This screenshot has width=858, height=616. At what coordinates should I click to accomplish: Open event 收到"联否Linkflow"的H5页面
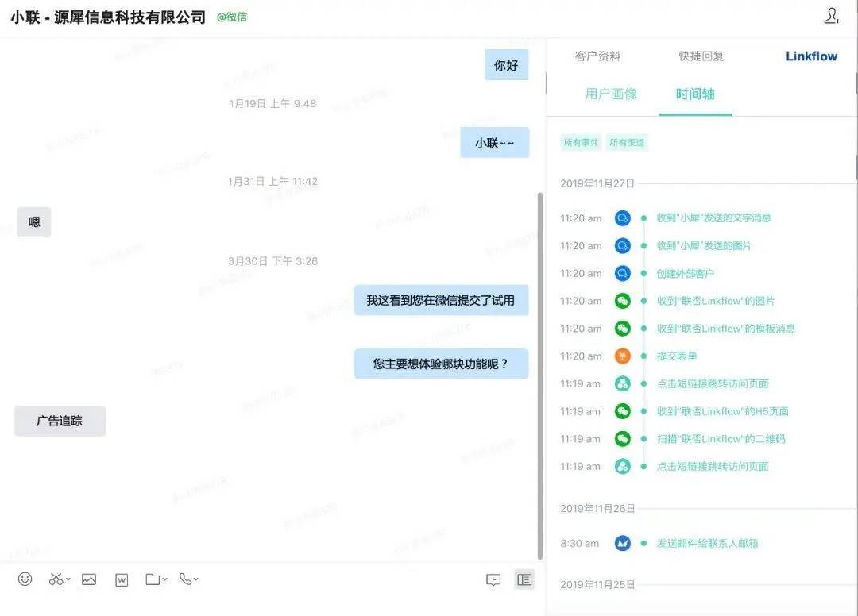pyautogui.click(x=722, y=411)
